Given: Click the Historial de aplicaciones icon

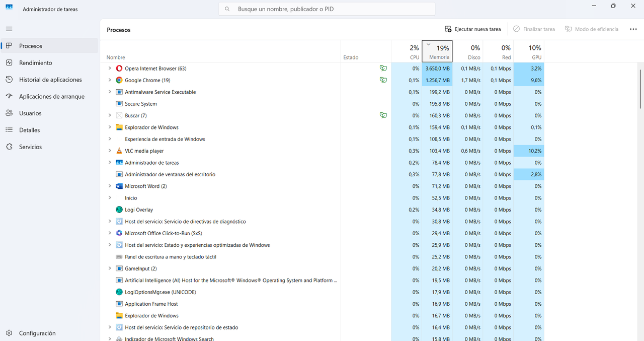Looking at the screenshot, I should tap(9, 80).
